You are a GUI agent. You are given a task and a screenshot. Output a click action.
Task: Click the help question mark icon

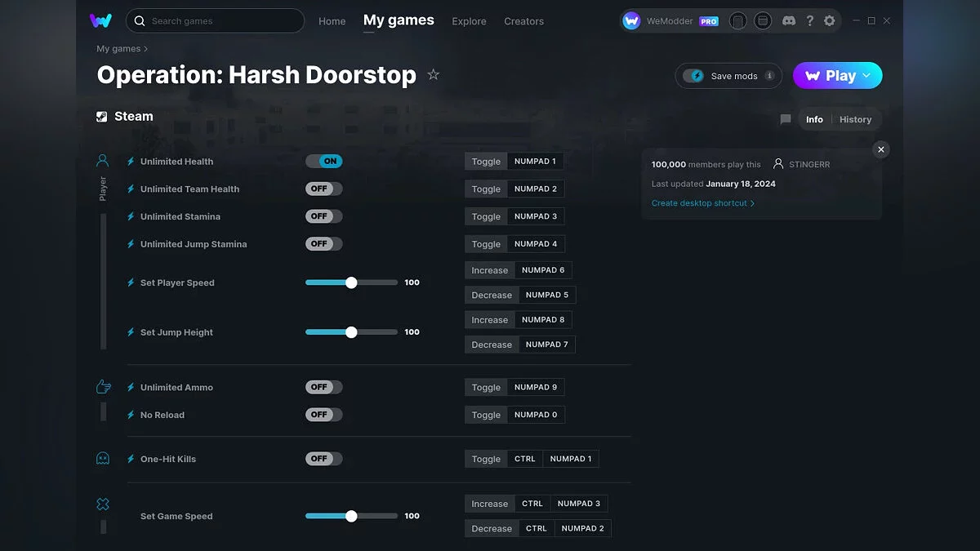pos(809,20)
